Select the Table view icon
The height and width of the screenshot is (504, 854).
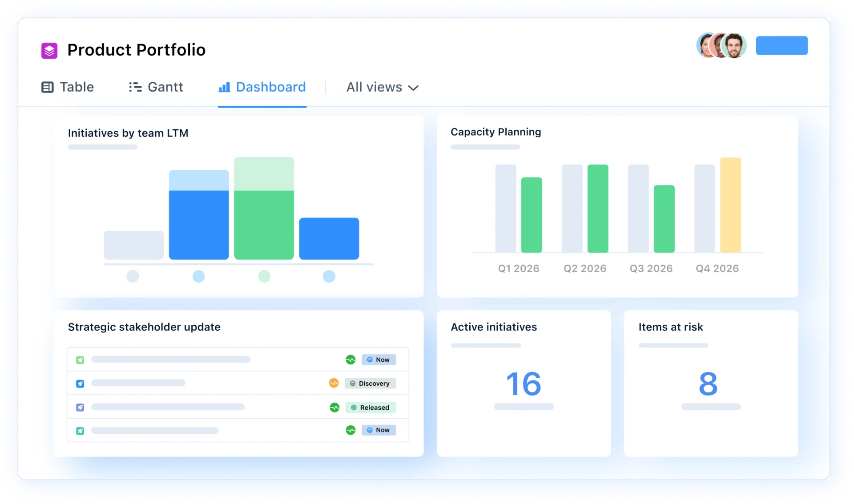coord(48,87)
